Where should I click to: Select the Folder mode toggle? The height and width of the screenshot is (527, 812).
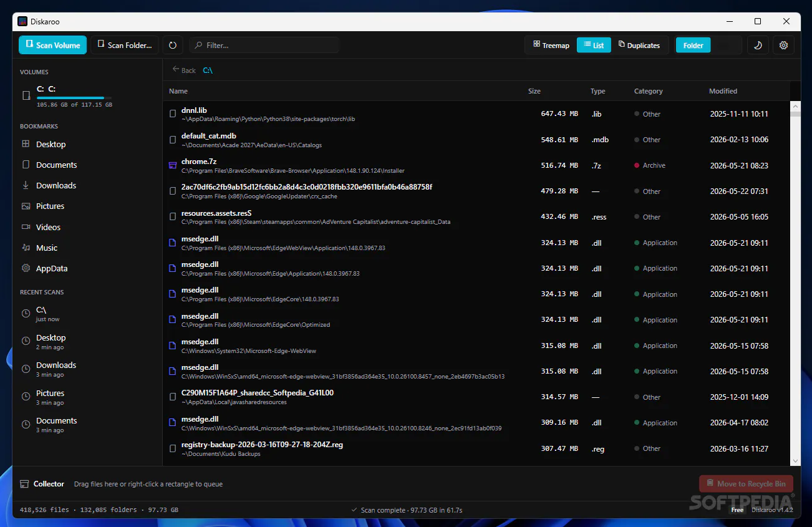tap(693, 45)
